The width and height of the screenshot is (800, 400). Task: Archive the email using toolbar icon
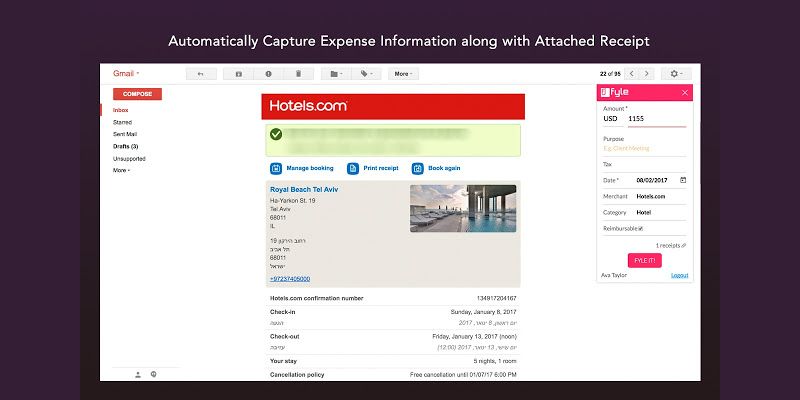point(238,74)
